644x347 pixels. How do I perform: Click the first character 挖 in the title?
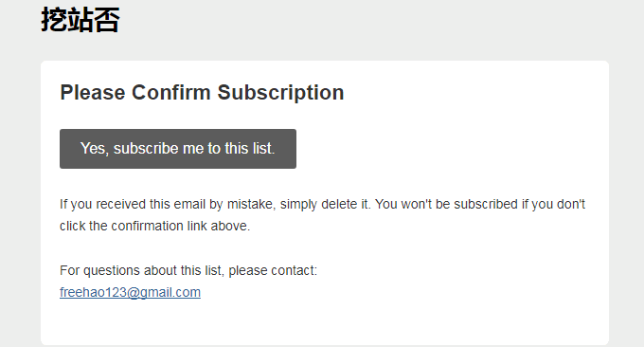tap(54, 20)
